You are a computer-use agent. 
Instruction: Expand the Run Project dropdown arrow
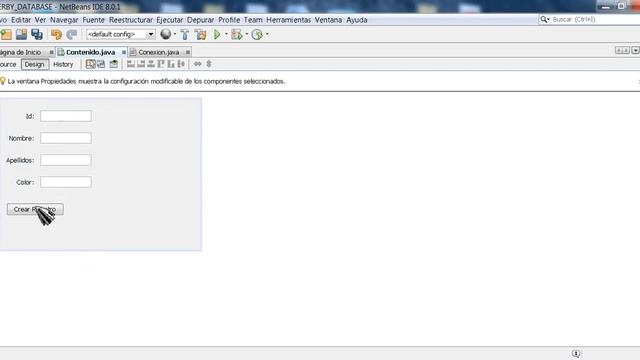click(x=226, y=34)
